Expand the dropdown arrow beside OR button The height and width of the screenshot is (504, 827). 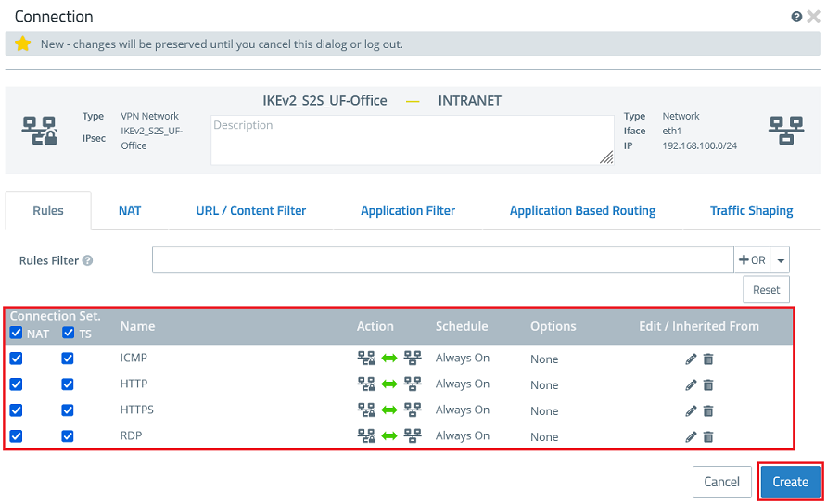[x=782, y=260]
